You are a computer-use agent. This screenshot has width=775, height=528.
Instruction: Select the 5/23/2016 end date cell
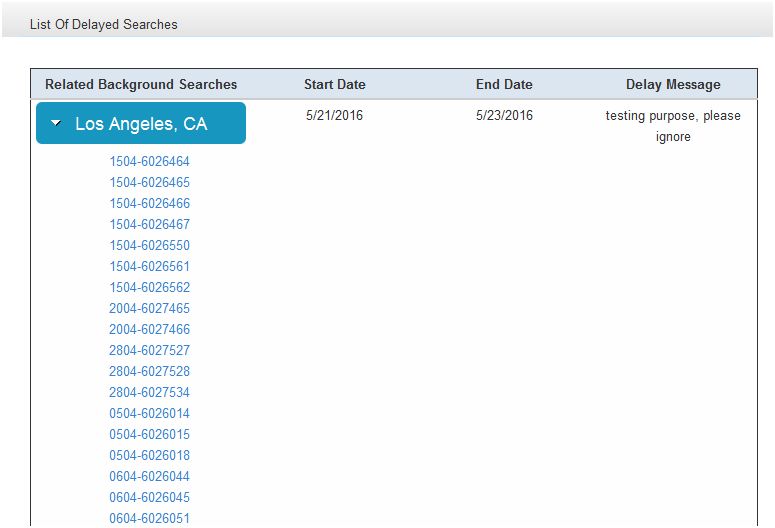click(504, 116)
